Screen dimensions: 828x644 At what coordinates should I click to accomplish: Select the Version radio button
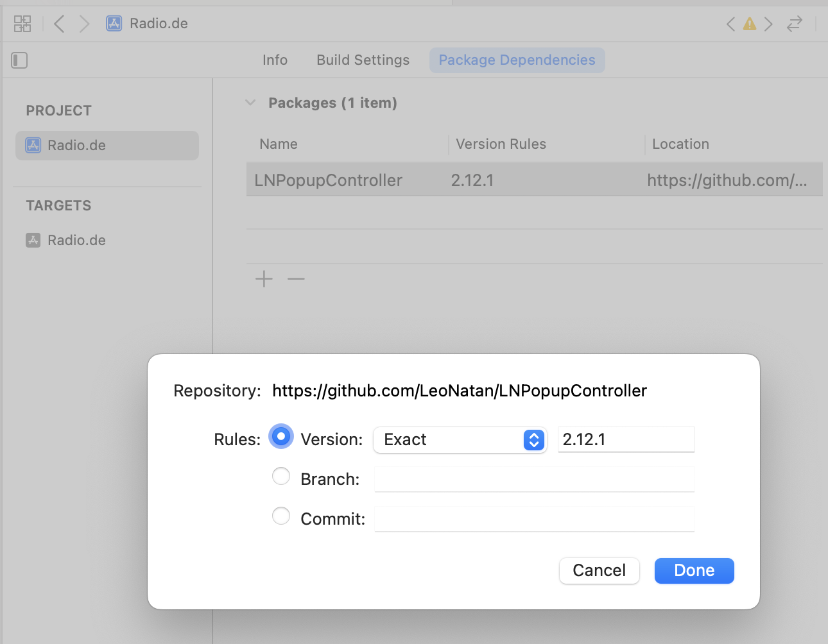point(281,436)
